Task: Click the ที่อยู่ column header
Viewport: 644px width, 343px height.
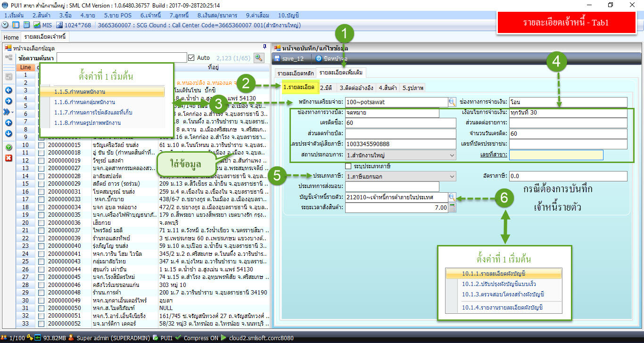Action: (x=214, y=67)
